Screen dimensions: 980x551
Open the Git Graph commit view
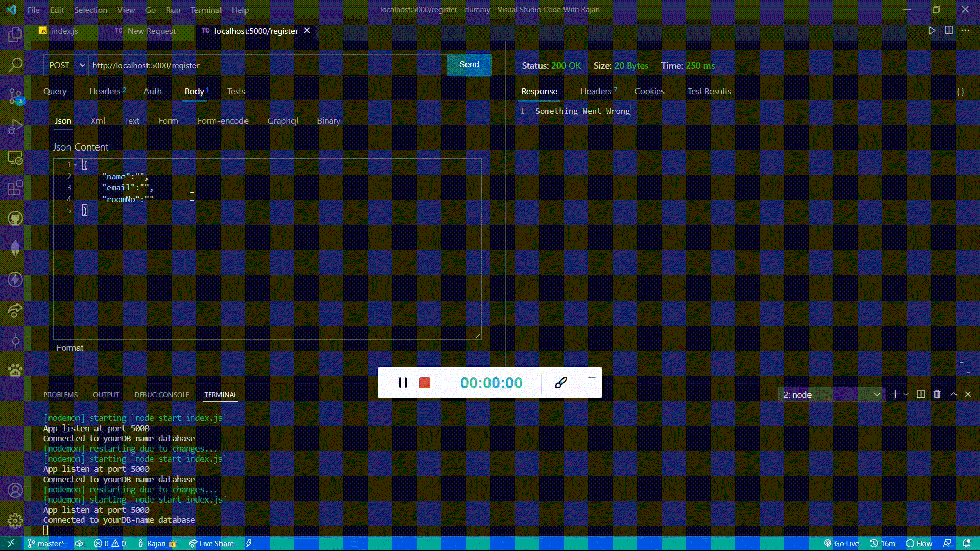15,341
